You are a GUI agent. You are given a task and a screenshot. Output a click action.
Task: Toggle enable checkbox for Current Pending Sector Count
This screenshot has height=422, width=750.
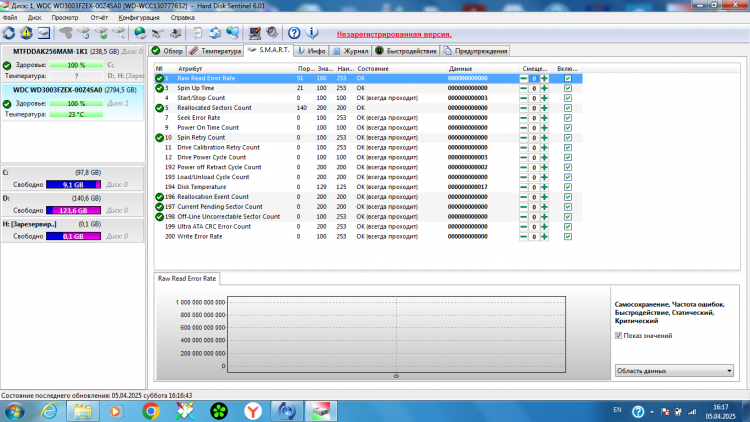click(x=568, y=207)
